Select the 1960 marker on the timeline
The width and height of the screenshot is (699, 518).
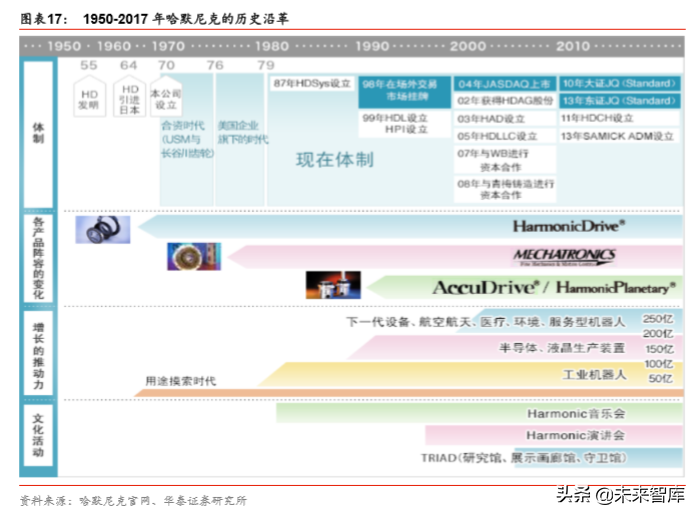click(114, 46)
